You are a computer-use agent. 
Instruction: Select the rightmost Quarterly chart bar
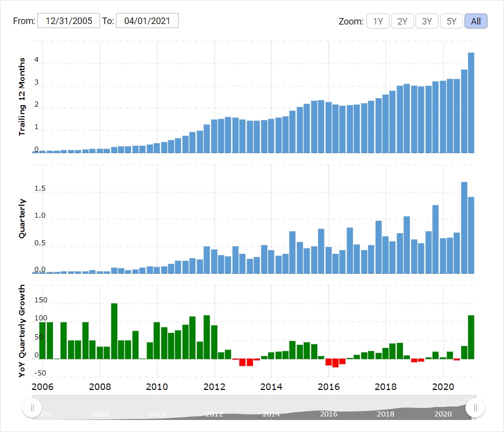(471, 235)
